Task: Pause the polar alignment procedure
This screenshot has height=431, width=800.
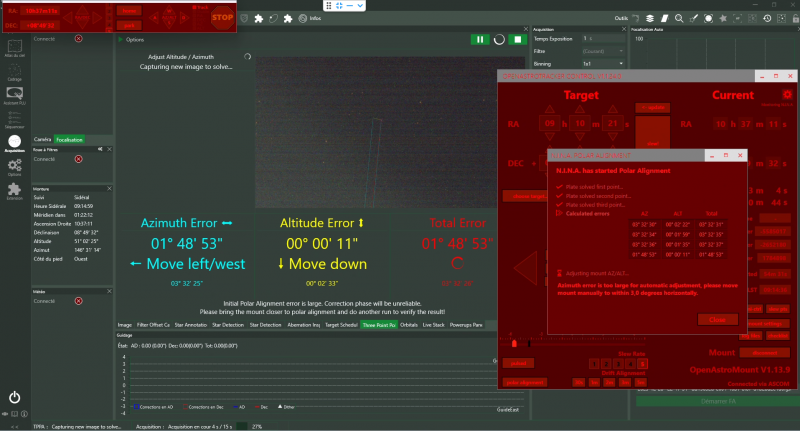Action: pos(481,40)
